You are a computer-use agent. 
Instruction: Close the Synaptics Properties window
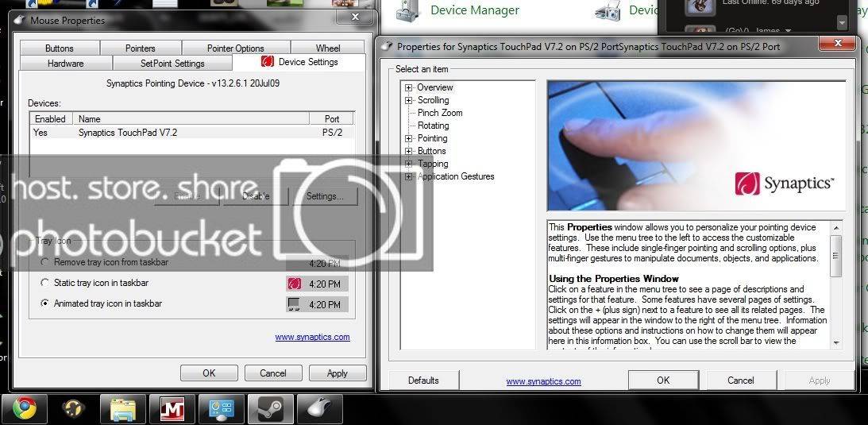click(838, 43)
